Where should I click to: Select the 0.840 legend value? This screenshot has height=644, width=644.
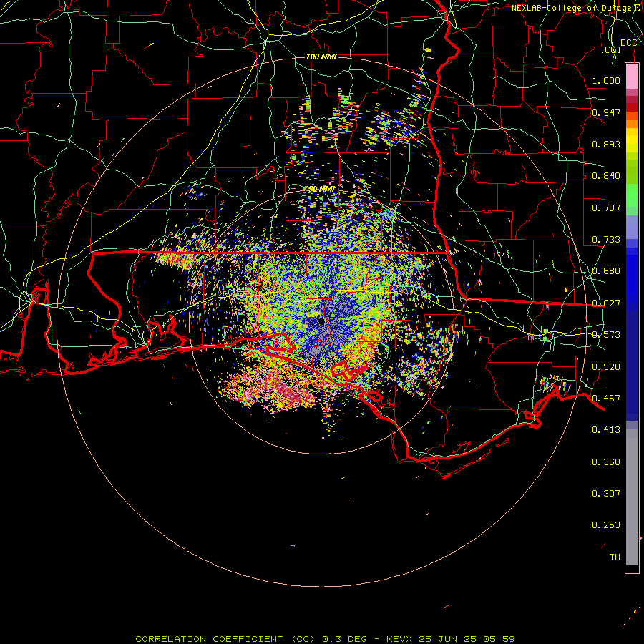606,176
